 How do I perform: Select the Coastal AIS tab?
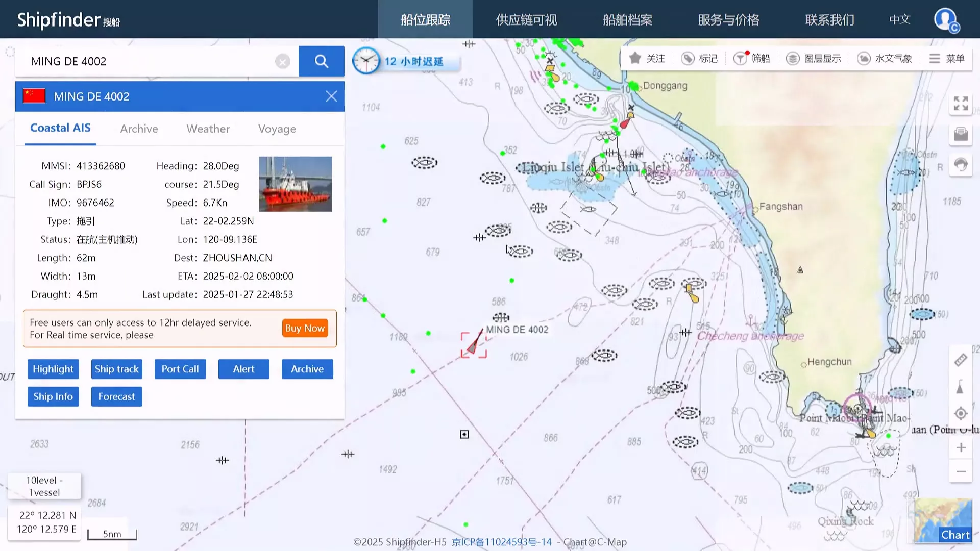click(x=60, y=128)
